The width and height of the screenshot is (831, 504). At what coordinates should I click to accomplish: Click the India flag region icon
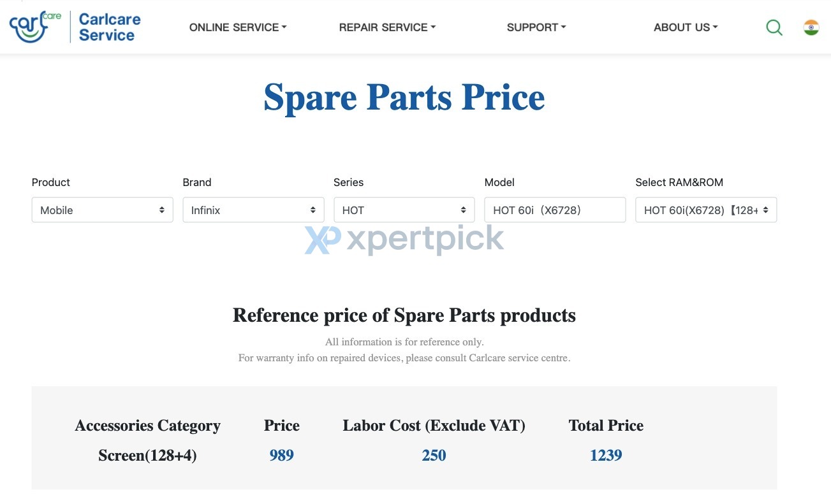click(811, 27)
